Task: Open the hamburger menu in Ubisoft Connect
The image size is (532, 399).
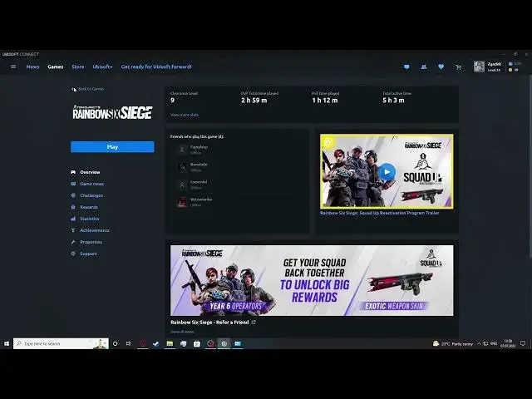Action: (x=12, y=66)
